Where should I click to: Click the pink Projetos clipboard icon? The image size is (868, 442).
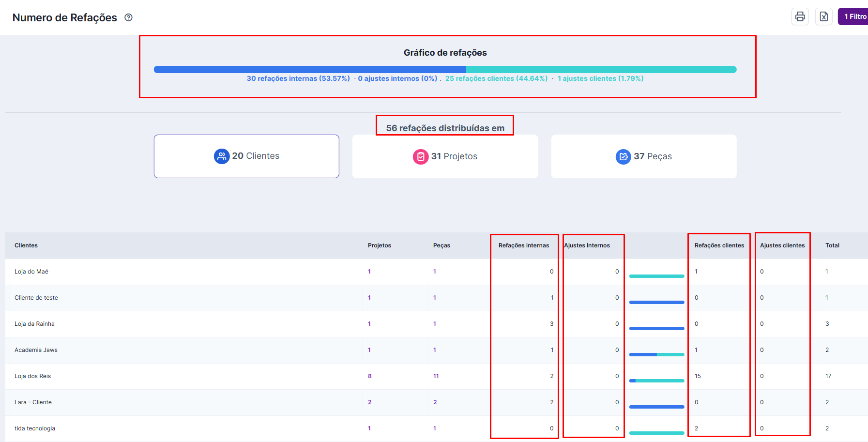420,156
